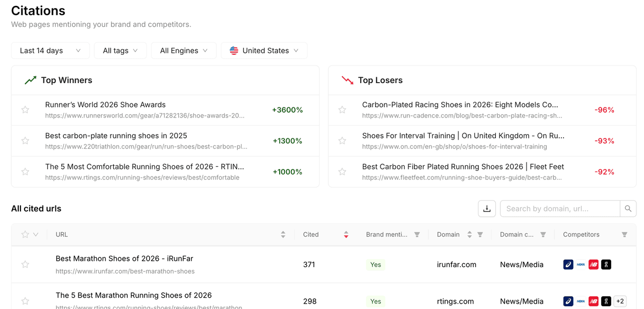This screenshot has height=309, width=644.
Task: Open Shoes For Interval Training On link
Action: [x=463, y=136]
